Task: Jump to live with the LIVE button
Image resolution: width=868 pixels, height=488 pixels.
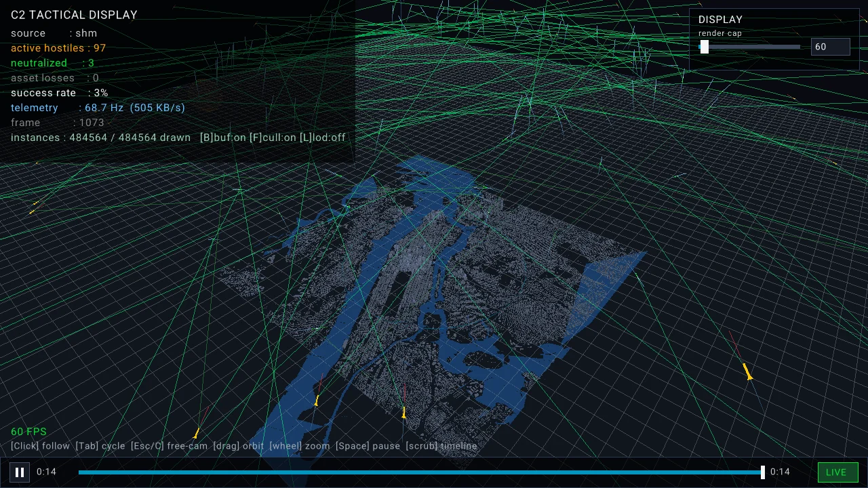Action: (x=838, y=472)
